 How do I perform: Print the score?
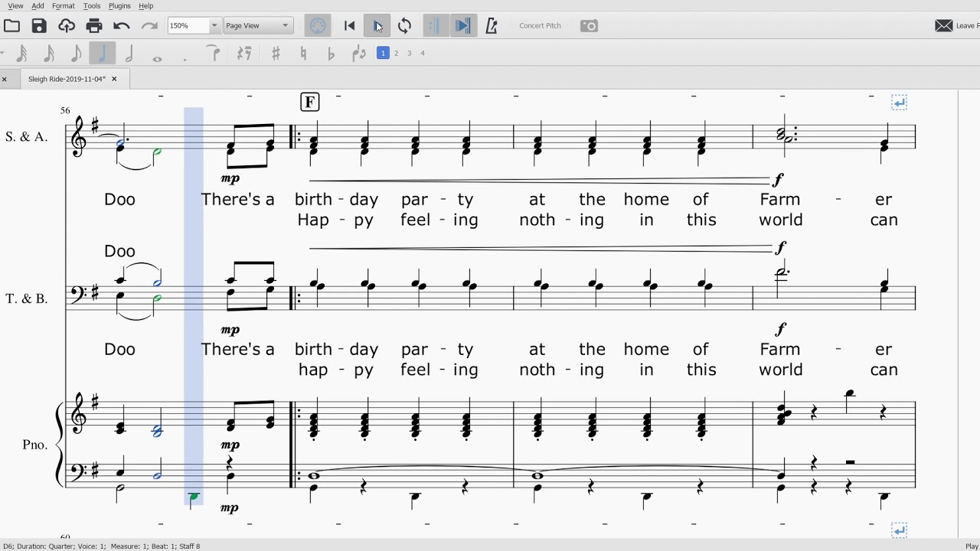point(94,26)
